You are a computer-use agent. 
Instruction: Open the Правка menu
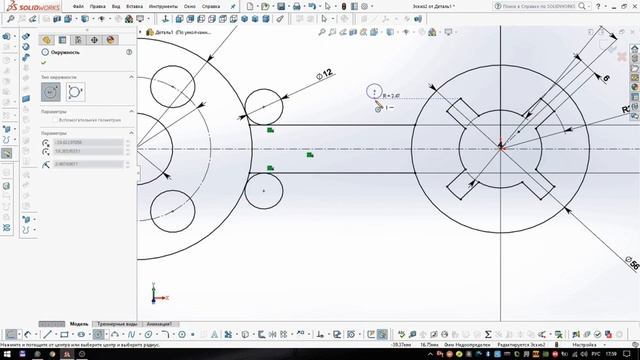tap(98, 7)
